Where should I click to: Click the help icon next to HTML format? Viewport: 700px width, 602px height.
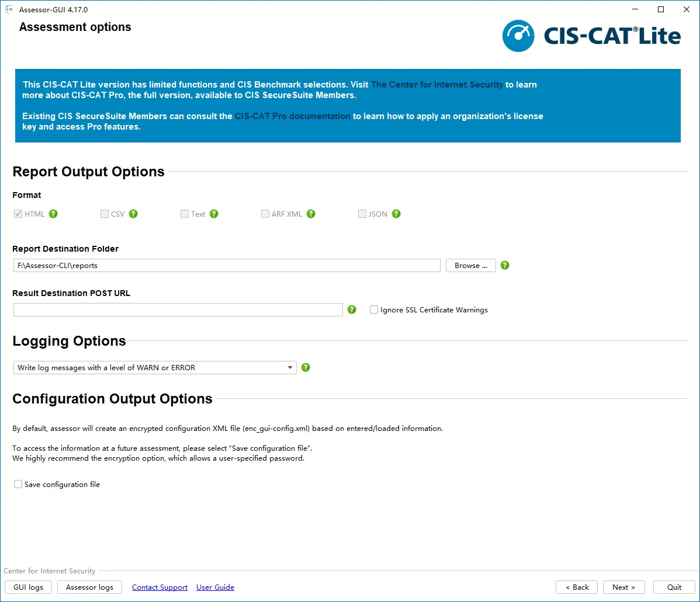53,214
